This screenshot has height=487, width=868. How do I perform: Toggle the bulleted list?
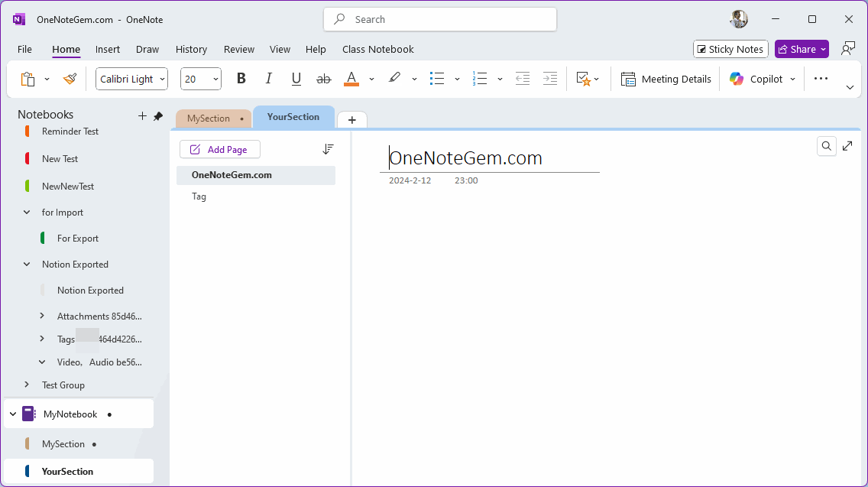coord(437,80)
